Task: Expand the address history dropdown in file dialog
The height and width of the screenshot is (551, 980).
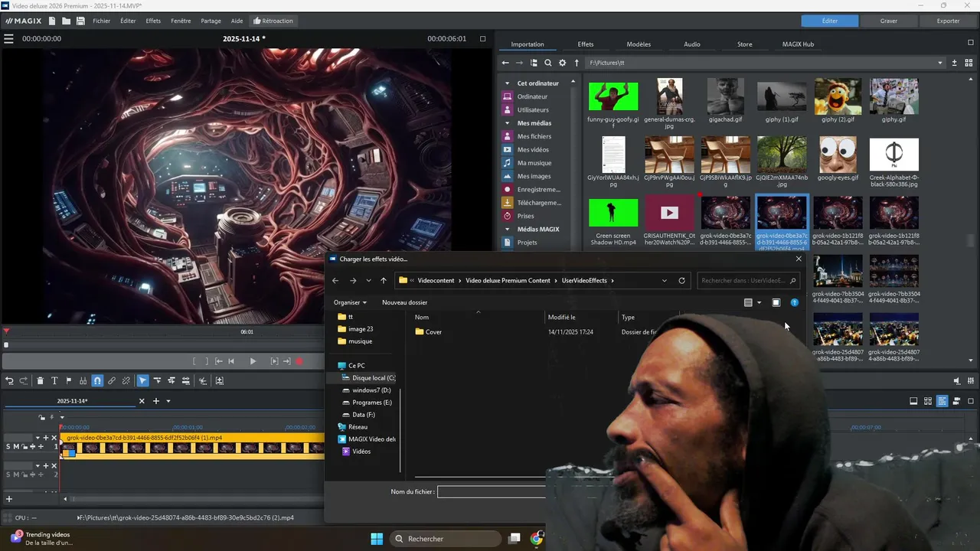Action: tap(665, 281)
